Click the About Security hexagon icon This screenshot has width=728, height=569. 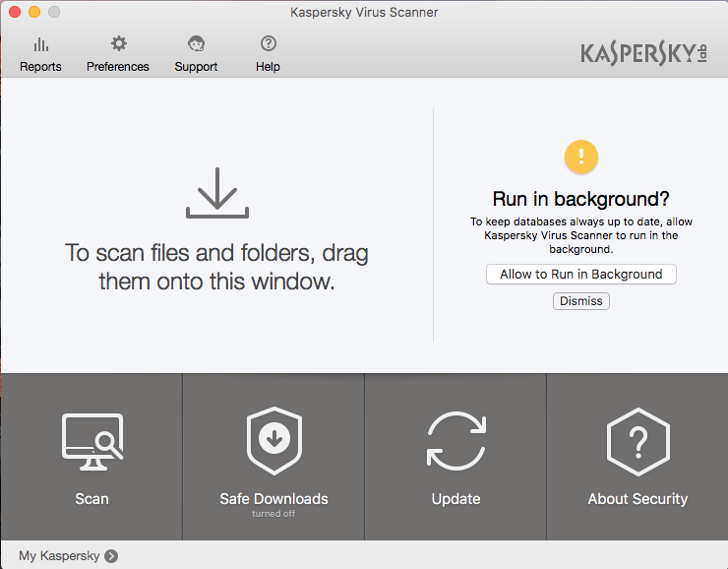[637, 442]
